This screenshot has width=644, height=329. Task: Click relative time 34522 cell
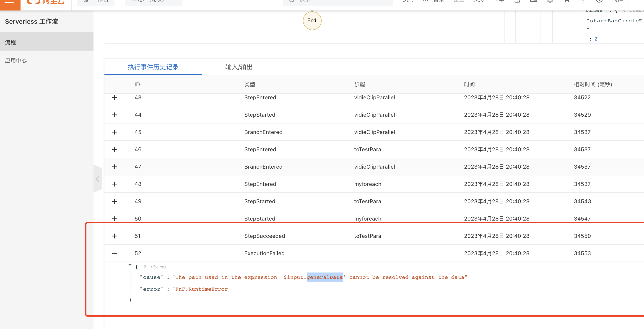tap(582, 98)
